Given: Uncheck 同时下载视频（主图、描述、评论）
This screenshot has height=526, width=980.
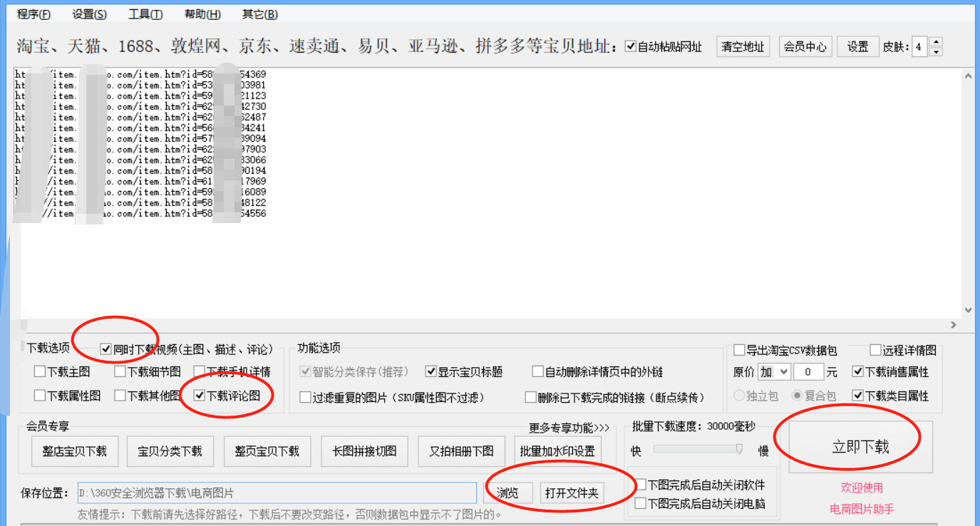Looking at the screenshot, I should [x=103, y=348].
